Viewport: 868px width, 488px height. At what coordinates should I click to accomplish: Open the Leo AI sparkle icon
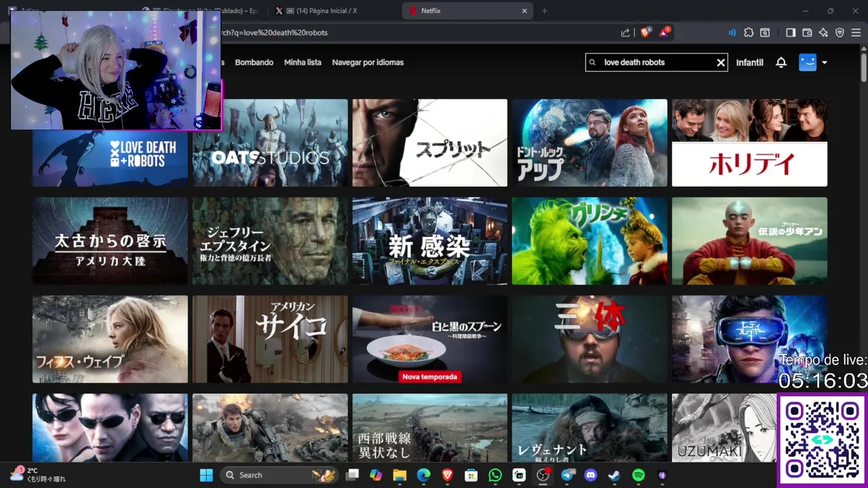(x=823, y=33)
